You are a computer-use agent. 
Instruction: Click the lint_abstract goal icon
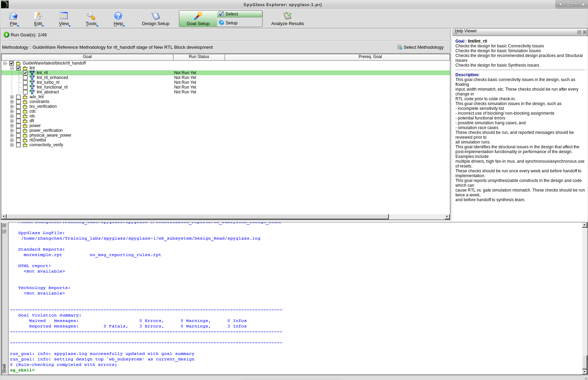tap(32, 92)
